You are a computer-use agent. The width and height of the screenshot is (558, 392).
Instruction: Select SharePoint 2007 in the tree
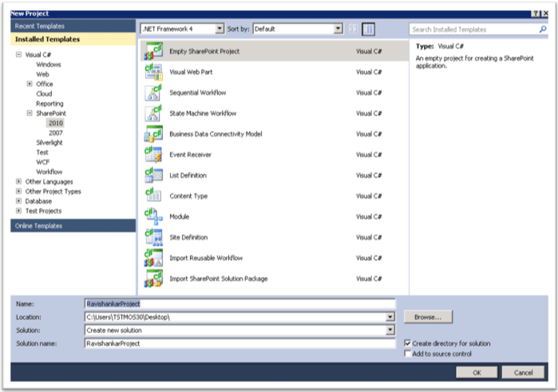[x=56, y=133]
